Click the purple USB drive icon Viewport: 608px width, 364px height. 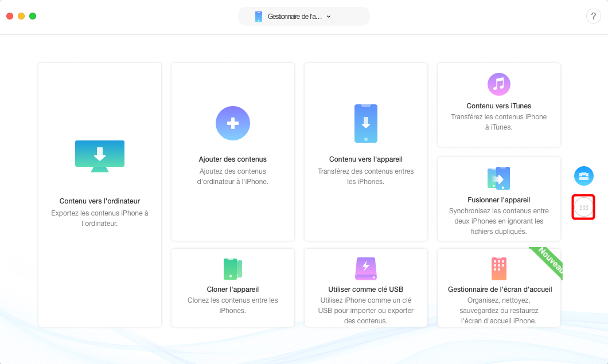(365, 268)
